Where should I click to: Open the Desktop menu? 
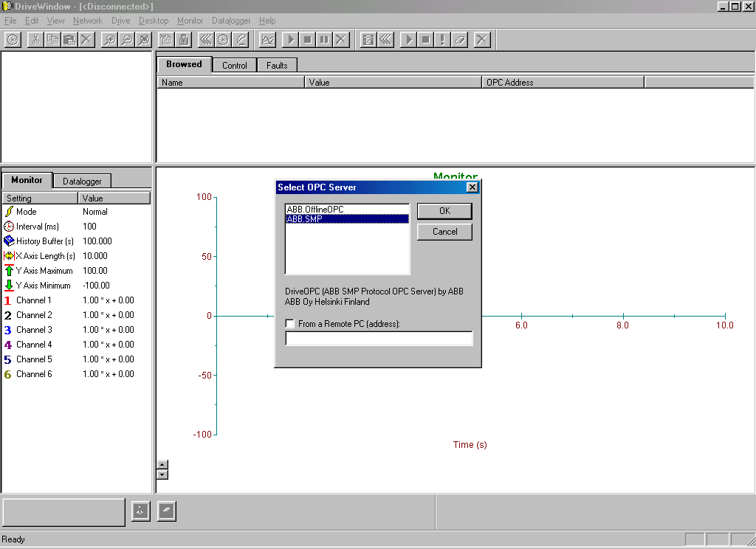[x=154, y=21]
